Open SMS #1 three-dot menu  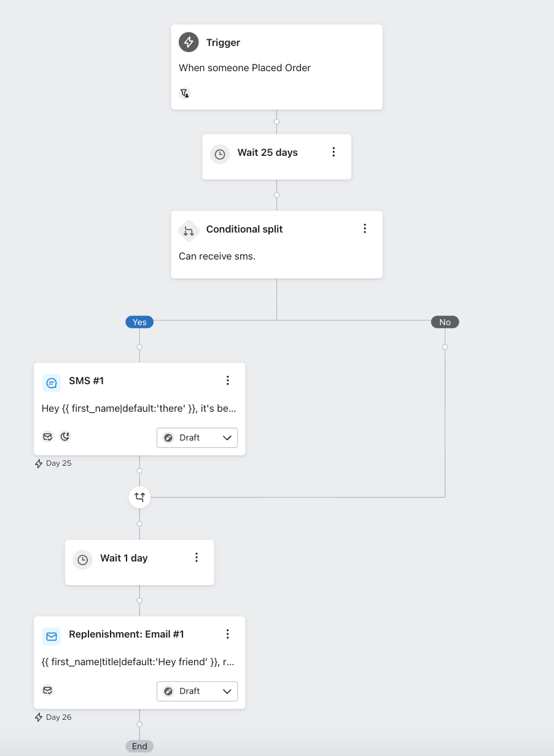coord(228,380)
